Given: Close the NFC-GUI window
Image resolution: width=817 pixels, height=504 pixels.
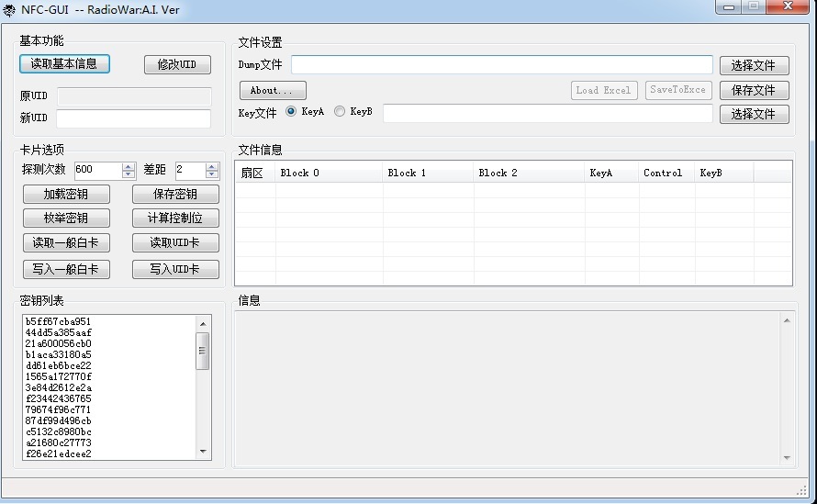Looking at the screenshot, I should coord(789,6).
